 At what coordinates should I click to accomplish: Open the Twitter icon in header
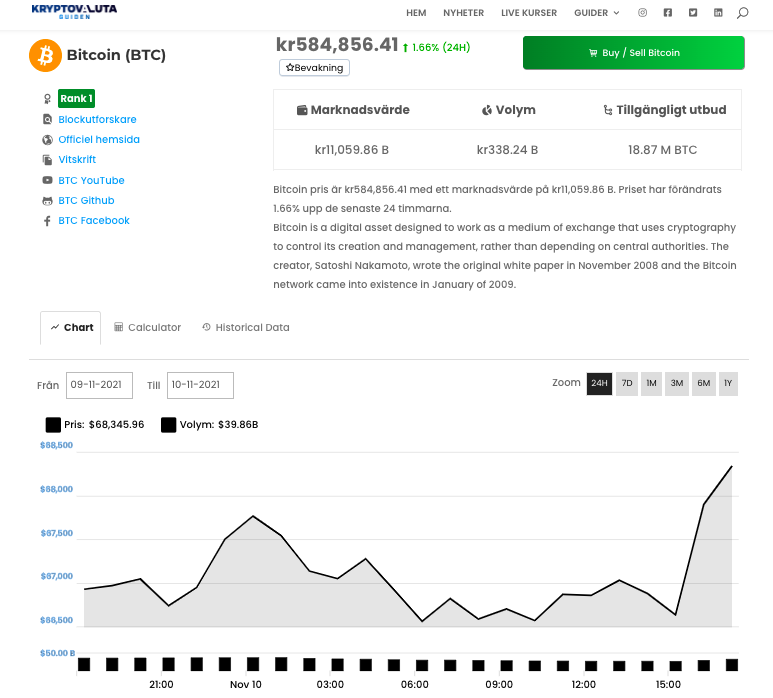[x=693, y=13]
